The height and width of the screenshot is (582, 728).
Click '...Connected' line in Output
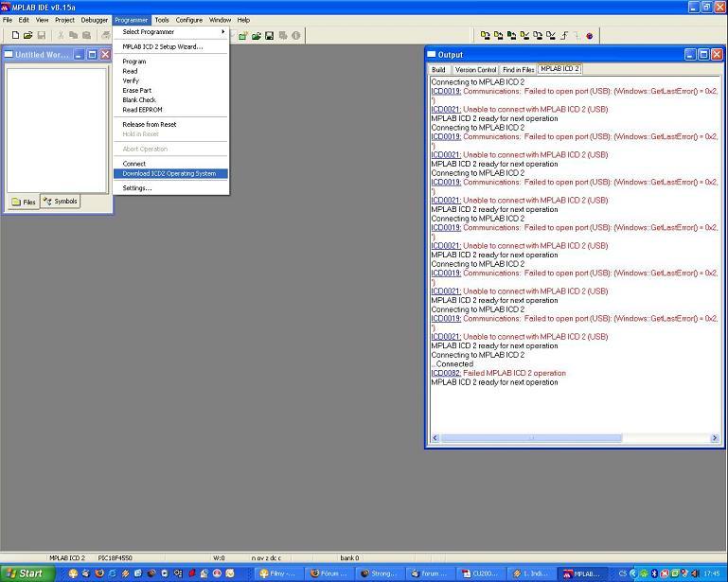[453, 364]
